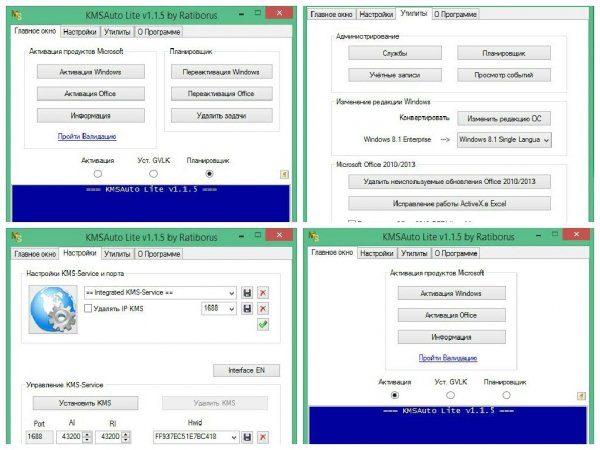Image resolution: width=600 pixels, height=450 pixels.
Task: Click the app logo in compact main window title bar
Action: (x=314, y=236)
